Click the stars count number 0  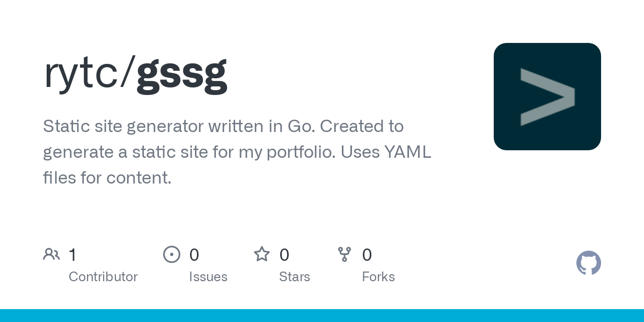(284, 255)
